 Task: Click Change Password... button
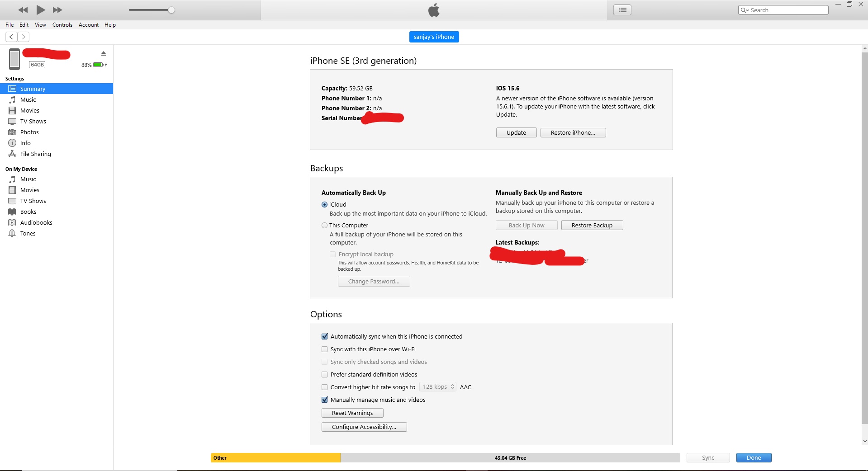(x=374, y=281)
